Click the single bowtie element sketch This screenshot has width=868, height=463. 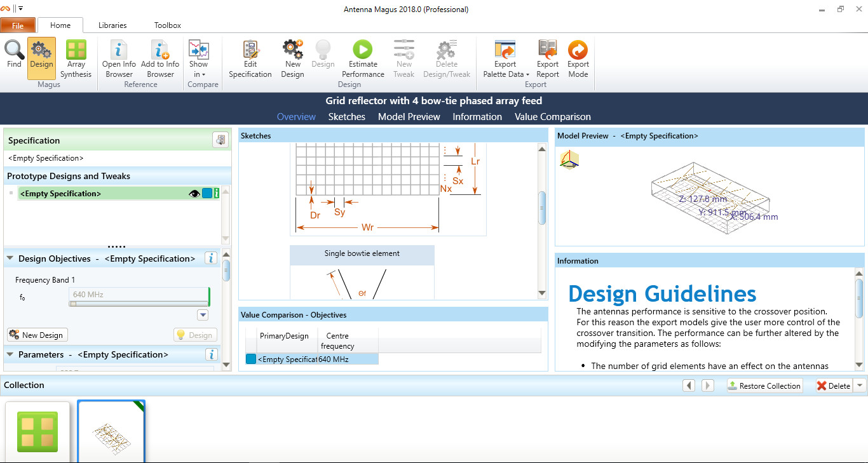pos(362,272)
